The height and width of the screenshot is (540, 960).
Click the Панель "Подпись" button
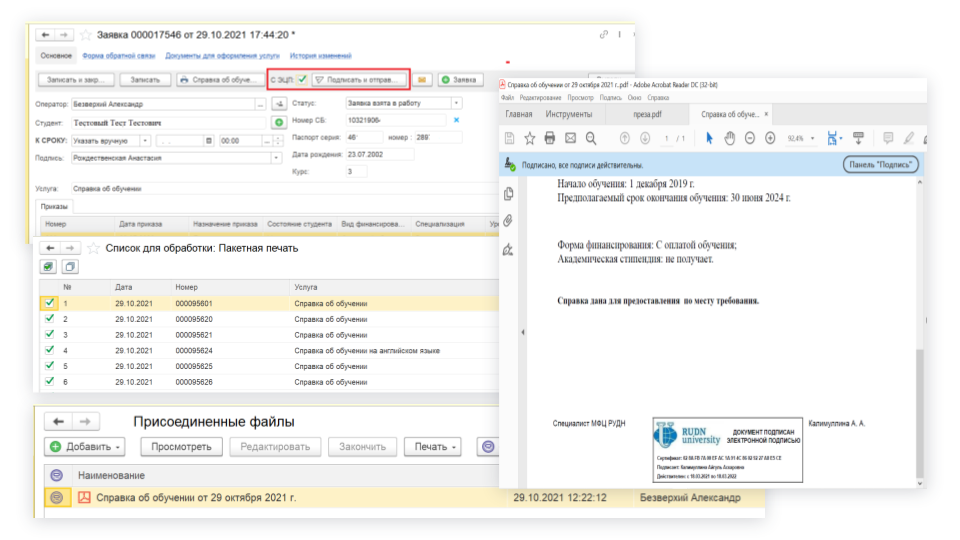click(880, 164)
